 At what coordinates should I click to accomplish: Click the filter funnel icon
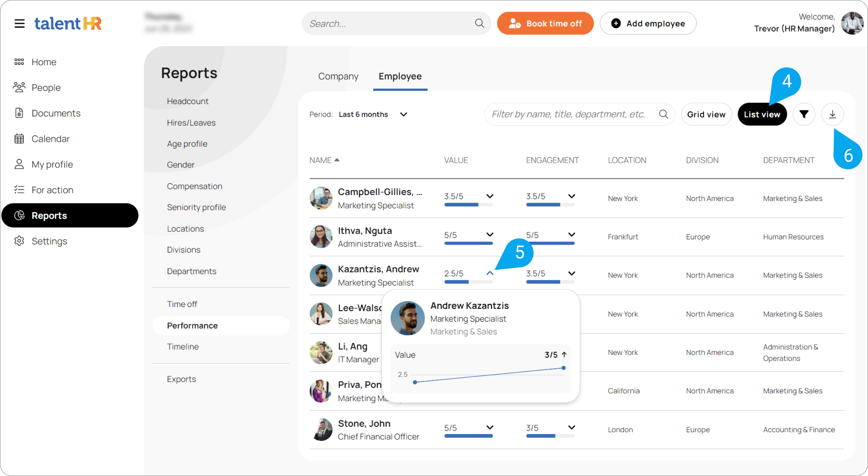804,114
